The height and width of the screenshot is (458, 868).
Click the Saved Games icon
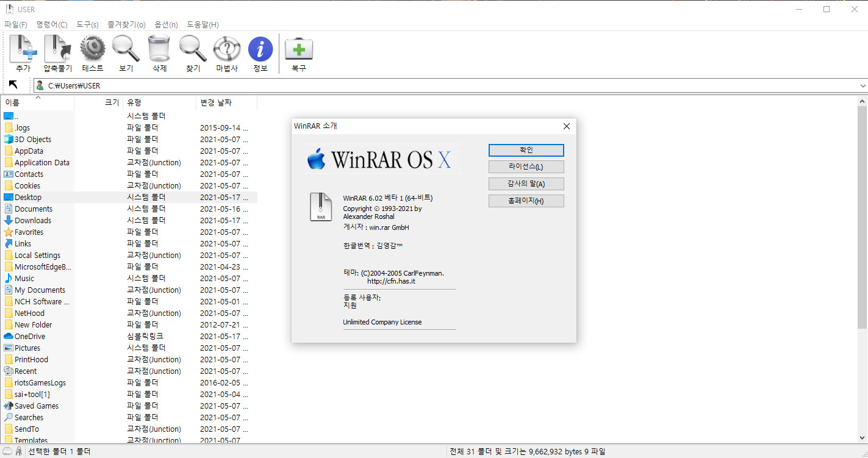(x=9, y=406)
